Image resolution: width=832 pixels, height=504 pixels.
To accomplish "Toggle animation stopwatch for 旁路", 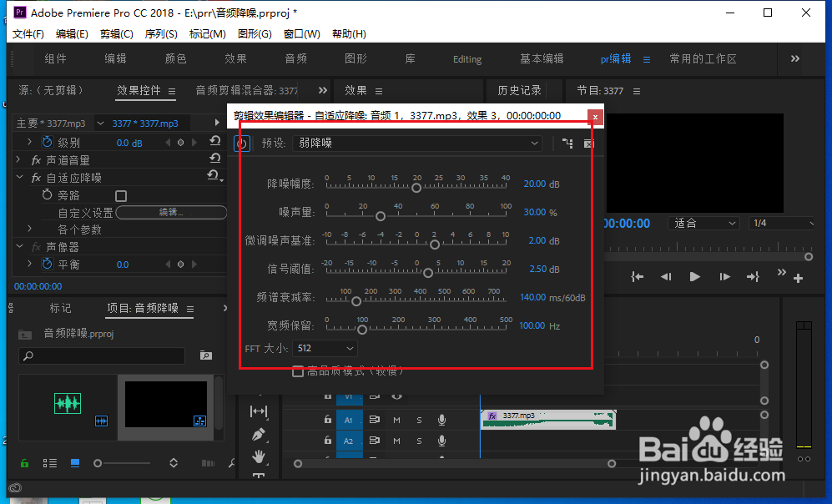I will [48, 194].
